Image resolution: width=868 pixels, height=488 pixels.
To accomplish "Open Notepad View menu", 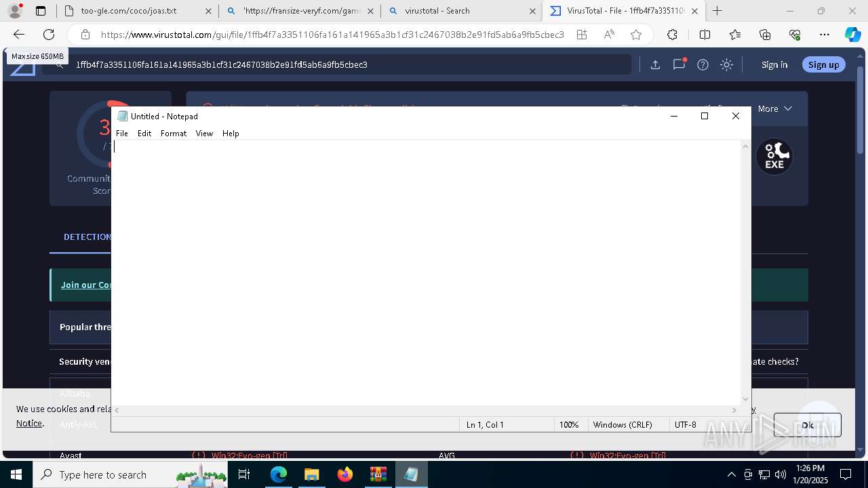I will point(204,134).
